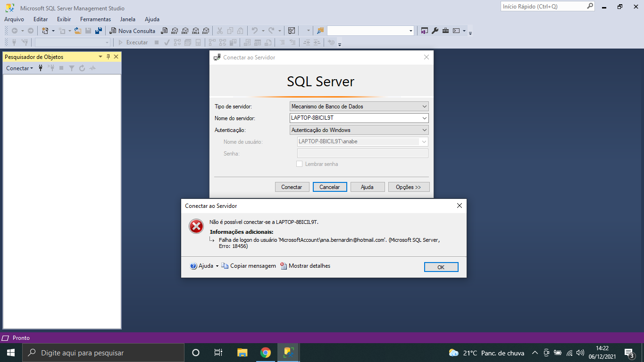Click the Ajuda button in server dialog
This screenshot has width=644, height=362.
367,187
